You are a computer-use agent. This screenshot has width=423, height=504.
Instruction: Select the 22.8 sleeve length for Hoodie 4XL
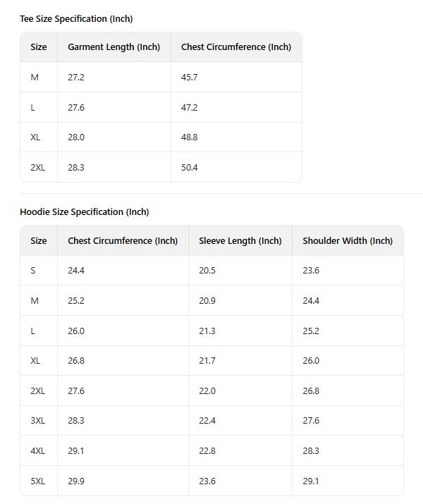pyautogui.click(x=207, y=451)
